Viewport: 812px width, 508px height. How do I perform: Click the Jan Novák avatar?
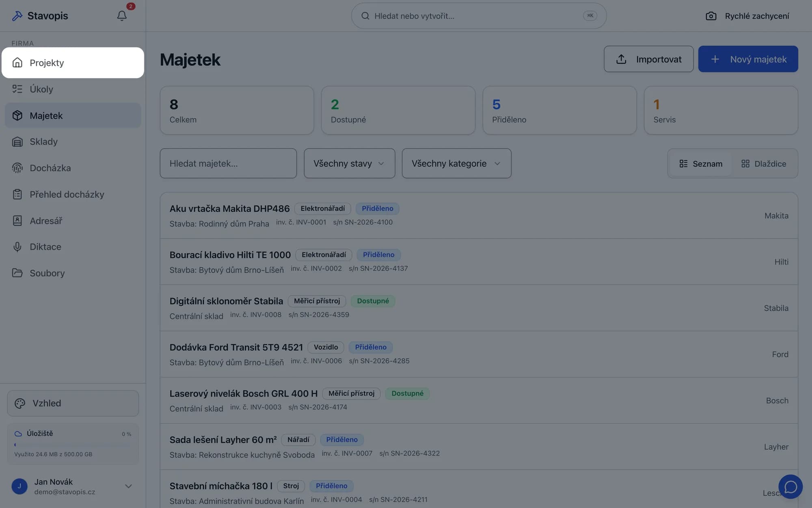pyautogui.click(x=19, y=486)
